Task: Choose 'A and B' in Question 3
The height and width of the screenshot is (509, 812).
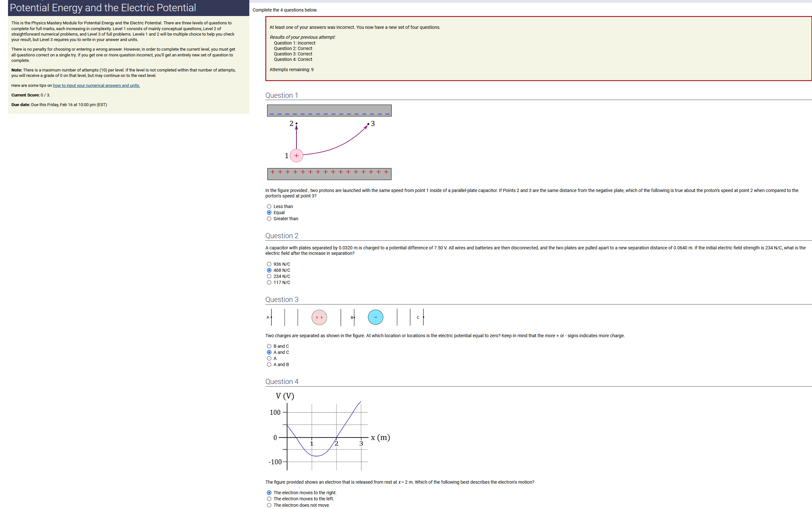Action: (x=269, y=364)
